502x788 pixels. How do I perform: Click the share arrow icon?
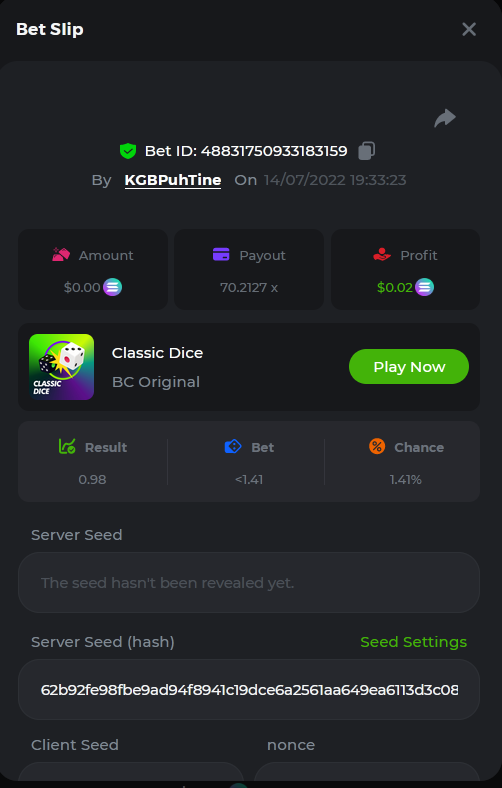(445, 119)
